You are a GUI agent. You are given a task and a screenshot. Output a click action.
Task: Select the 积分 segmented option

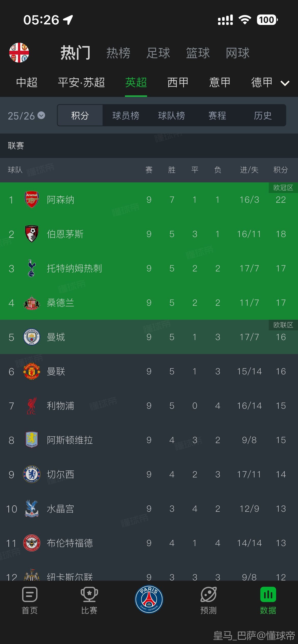(80, 115)
